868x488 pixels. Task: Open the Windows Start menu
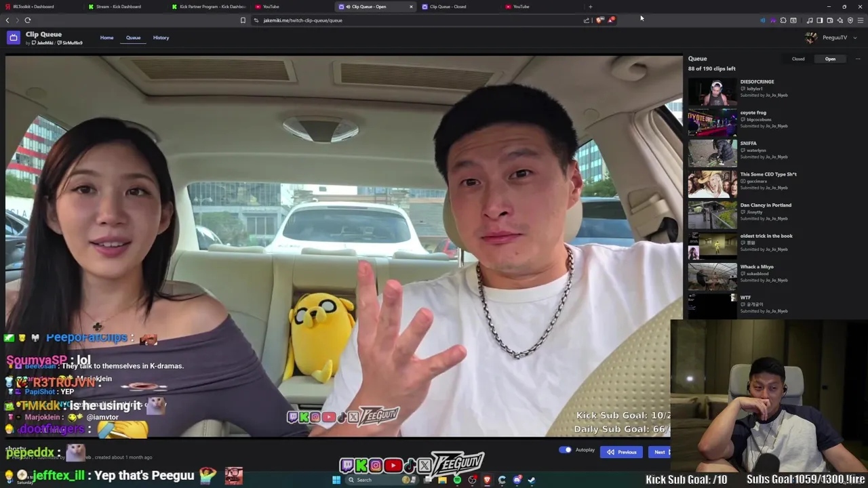pos(336,480)
